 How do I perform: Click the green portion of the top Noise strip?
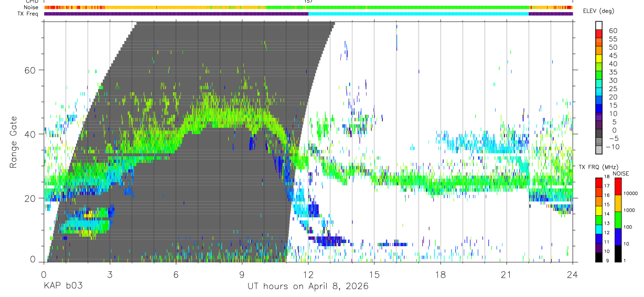pos(399,7)
